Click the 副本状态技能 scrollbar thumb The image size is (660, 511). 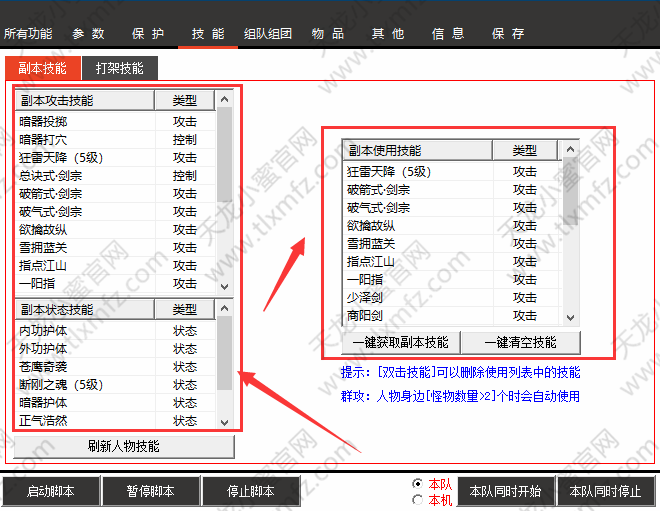[224, 353]
